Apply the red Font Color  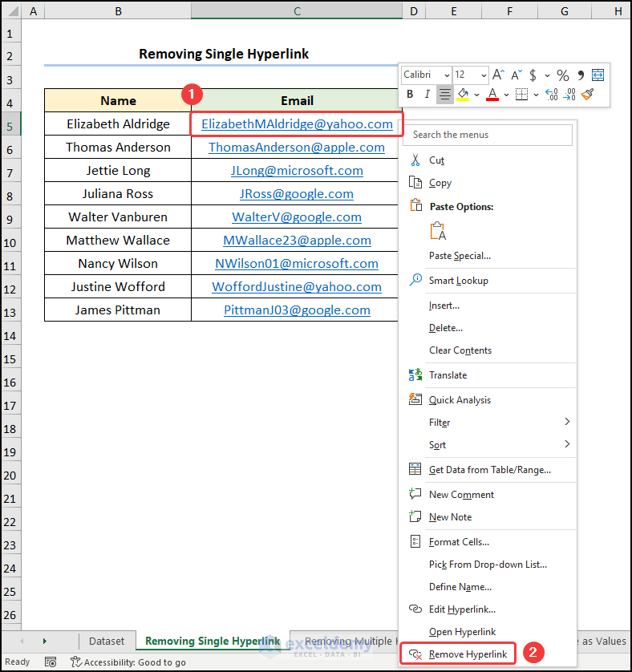pos(492,95)
